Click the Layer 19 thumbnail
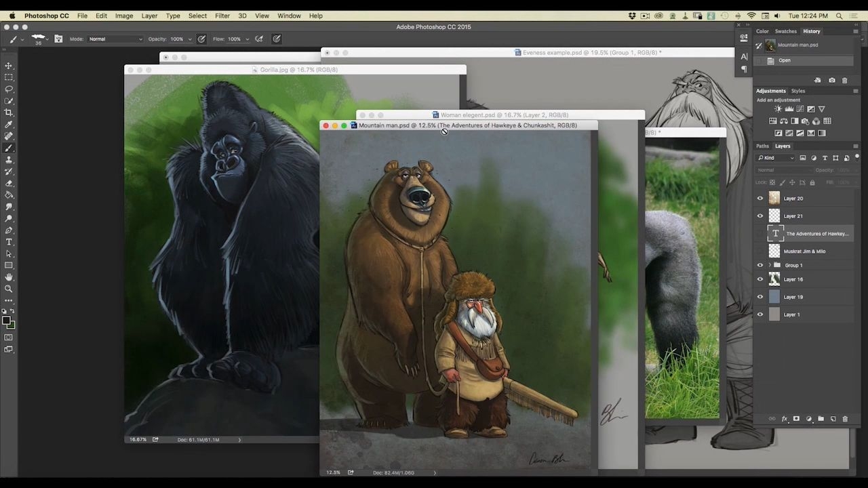The width and height of the screenshot is (868, 488). tap(774, 297)
